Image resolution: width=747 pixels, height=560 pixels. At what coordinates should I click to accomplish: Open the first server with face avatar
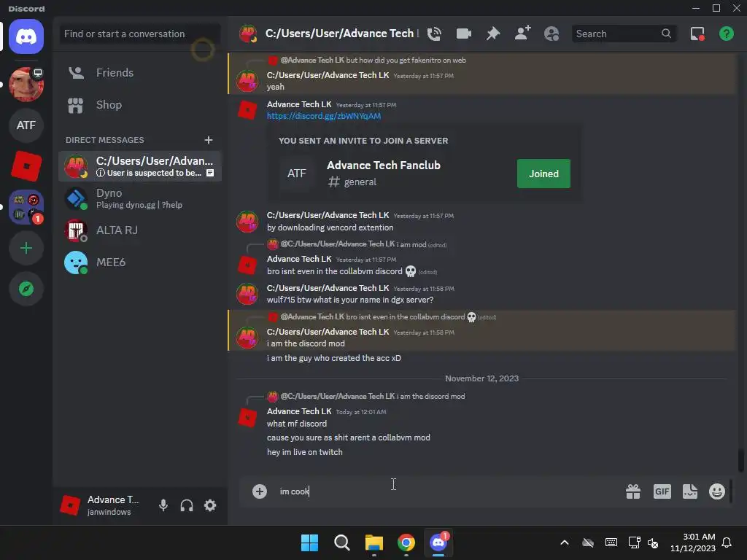[x=26, y=85]
